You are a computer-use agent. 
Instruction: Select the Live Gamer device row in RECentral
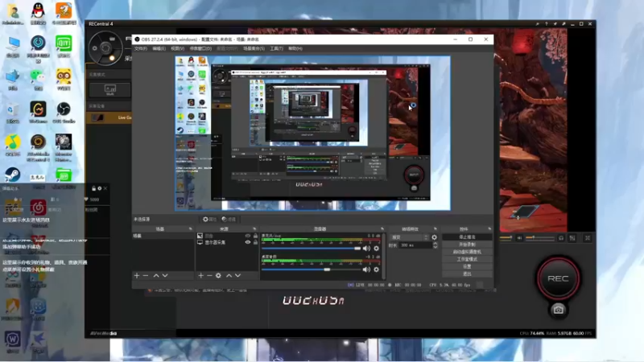pyautogui.click(x=109, y=117)
